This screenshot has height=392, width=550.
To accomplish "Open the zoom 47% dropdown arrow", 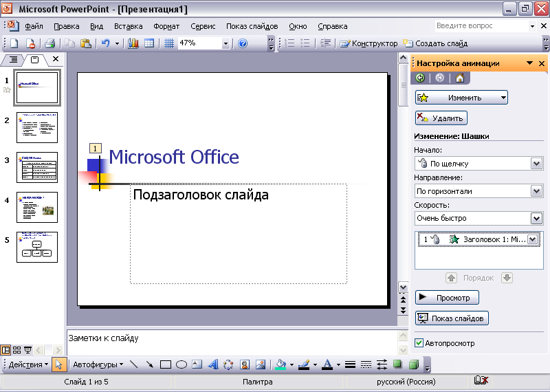I will (x=225, y=43).
